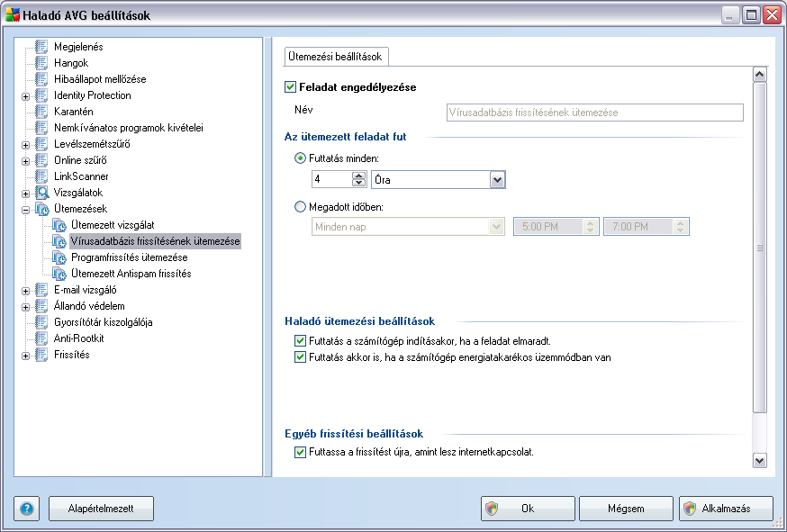The height and width of the screenshot is (532, 787).
Task: Increase the interval value with up arrow
Action: click(x=359, y=176)
